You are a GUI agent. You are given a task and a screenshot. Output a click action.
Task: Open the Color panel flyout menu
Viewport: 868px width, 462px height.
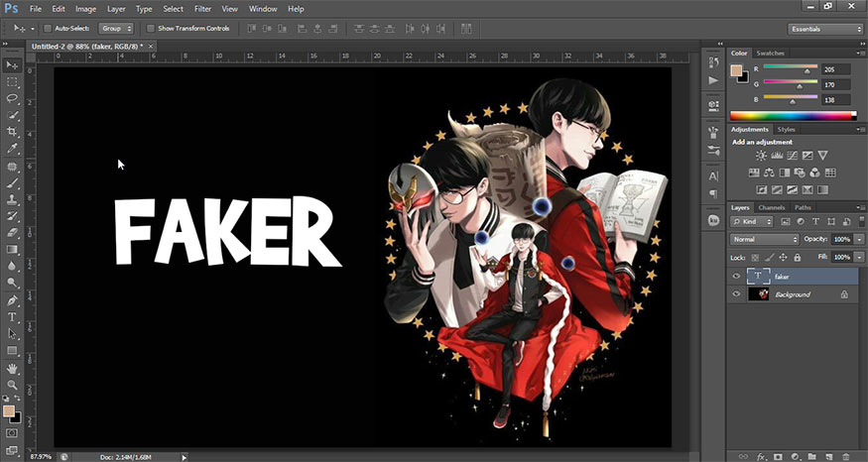[x=860, y=54]
